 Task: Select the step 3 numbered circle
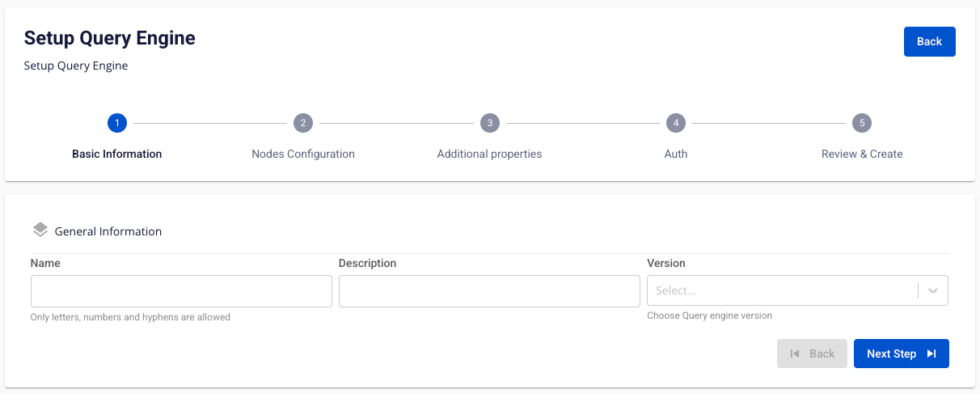click(x=489, y=123)
